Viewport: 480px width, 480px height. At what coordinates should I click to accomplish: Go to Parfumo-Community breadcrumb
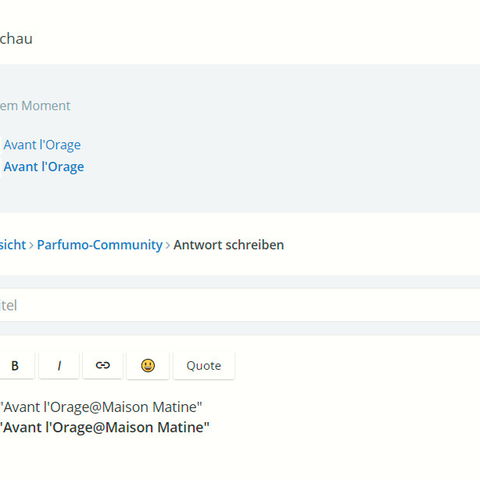click(x=100, y=245)
